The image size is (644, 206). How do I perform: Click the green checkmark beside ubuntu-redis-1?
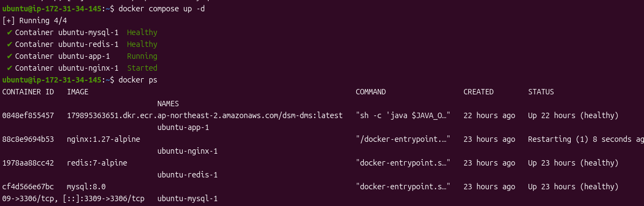pos(10,44)
